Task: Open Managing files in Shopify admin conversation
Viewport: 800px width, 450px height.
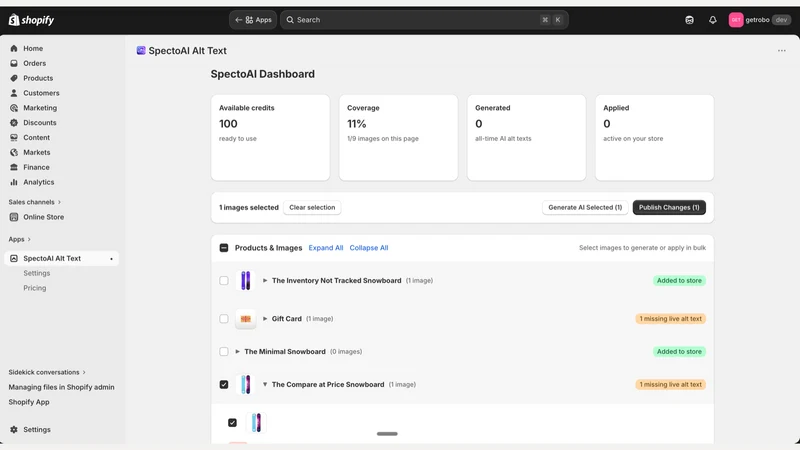Action: click(61, 387)
